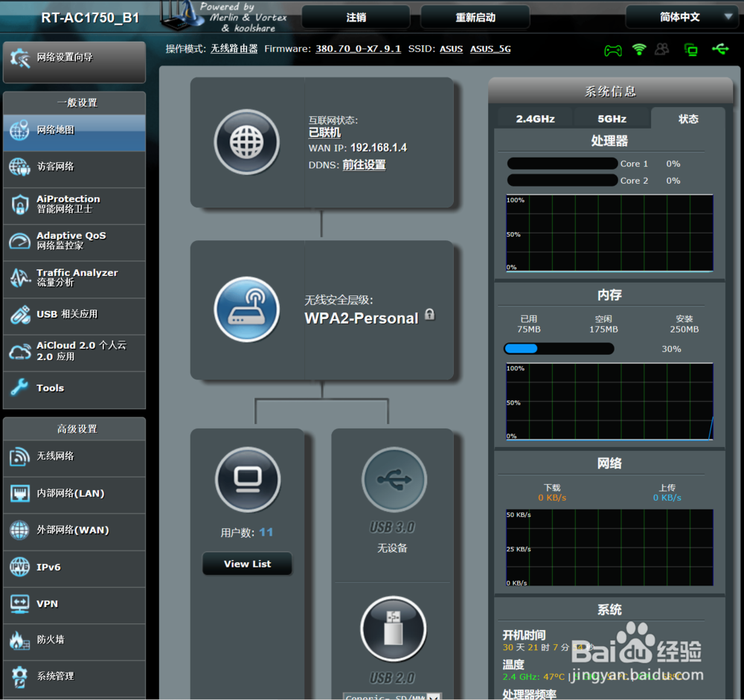Click the Core 1 usage bar

tap(562, 164)
